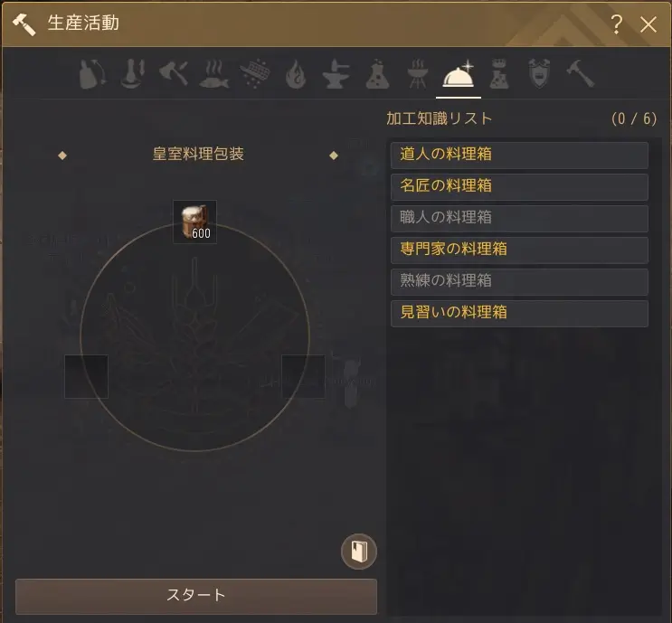Select the hammer repair tab icon
Screen dimensions: 672x623
point(580,74)
